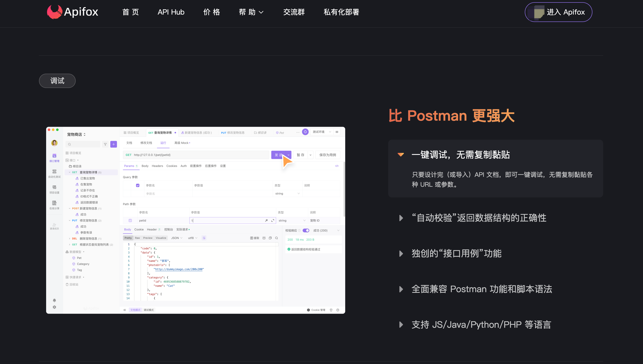
Task: Disable the 校验响应 validation toggle
Action: coord(306,230)
